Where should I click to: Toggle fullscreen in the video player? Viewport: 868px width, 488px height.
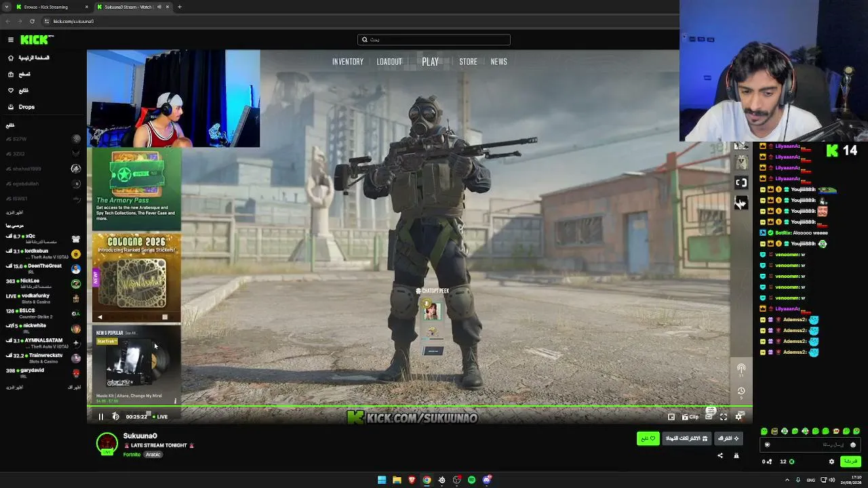click(724, 417)
